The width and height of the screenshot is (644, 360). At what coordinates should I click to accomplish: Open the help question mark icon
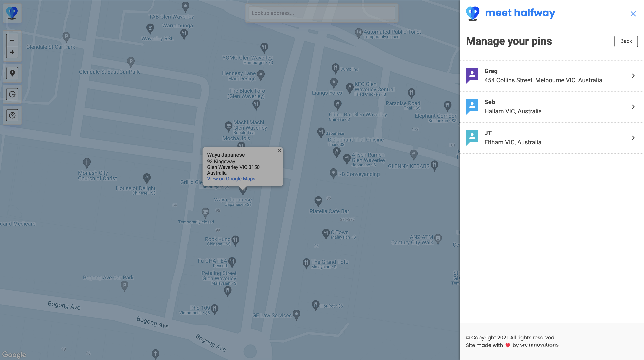12,115
